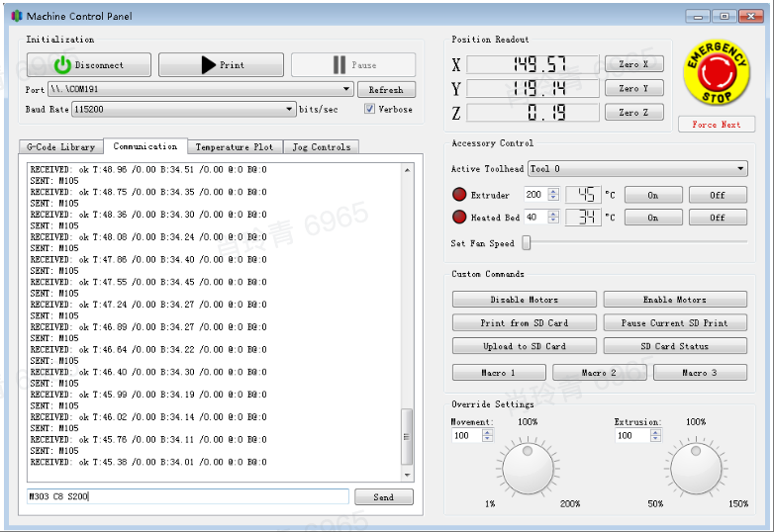Open the Port dropdown list

point(346,89)
